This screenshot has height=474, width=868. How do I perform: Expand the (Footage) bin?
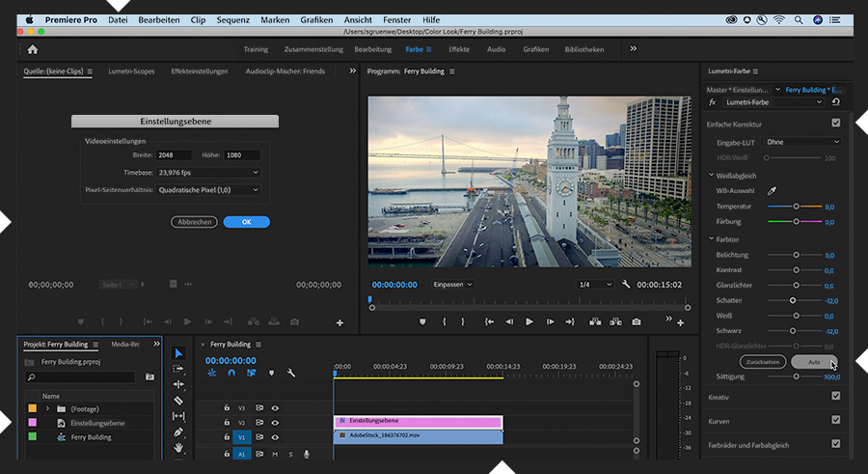click(47, 408)
